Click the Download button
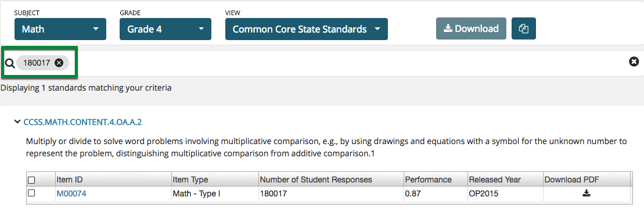 click(471, 29)
